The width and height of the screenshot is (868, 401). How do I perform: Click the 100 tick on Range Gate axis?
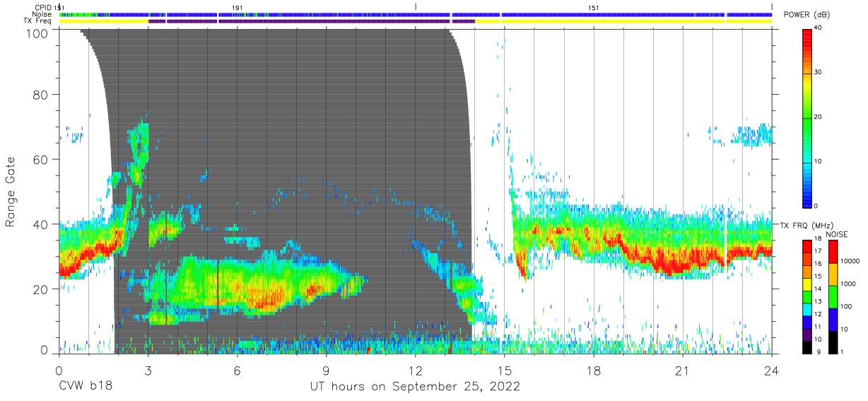click(36, 33)
